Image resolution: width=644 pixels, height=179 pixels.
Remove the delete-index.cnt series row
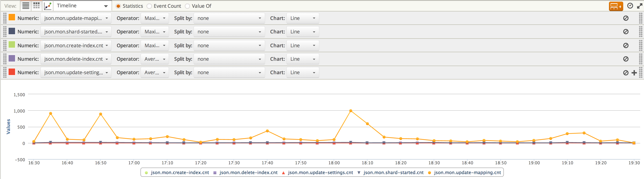[625, 59]
